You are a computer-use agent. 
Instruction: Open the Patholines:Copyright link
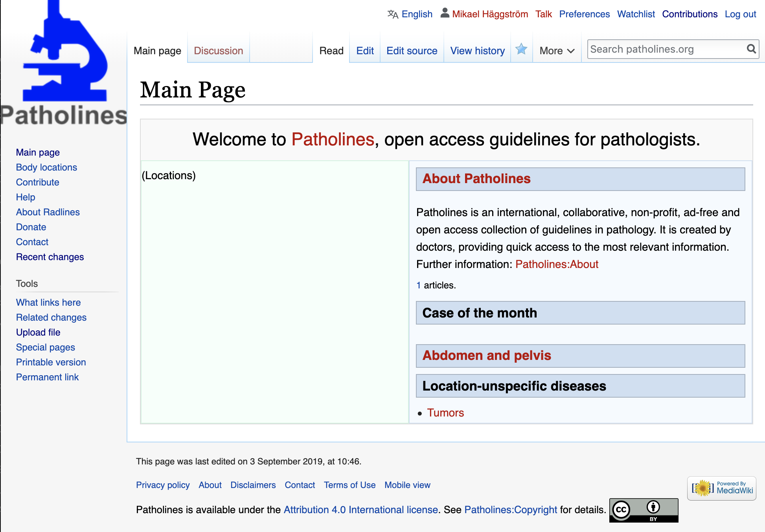coord(511,510)
